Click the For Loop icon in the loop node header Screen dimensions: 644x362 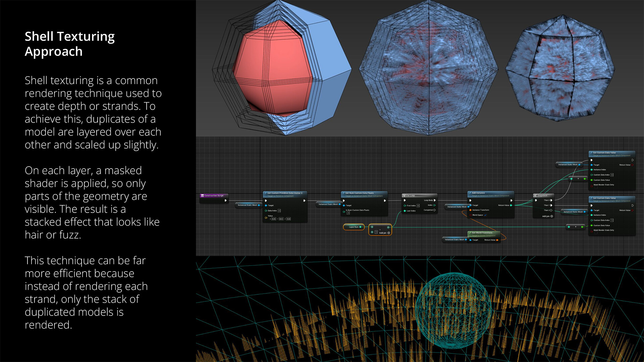point(405,195)
